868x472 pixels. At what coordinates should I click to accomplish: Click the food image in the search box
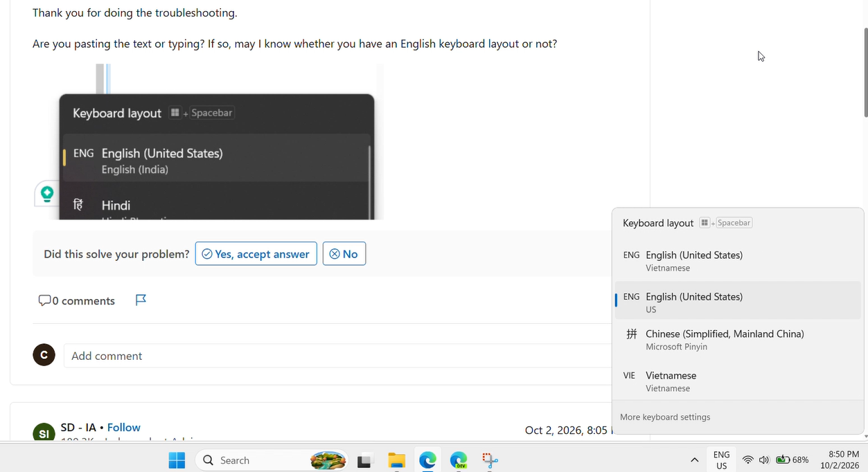pyautogui.click(x=328, y=460)
